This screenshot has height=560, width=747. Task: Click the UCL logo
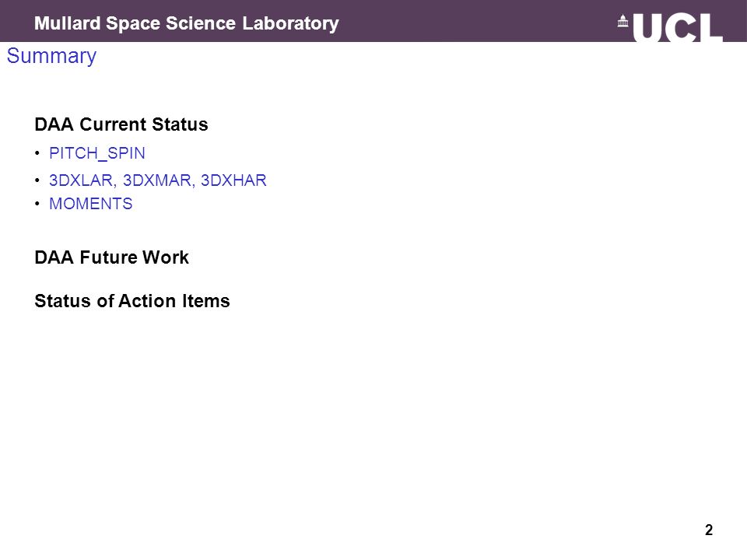click(x=670, y=28)
